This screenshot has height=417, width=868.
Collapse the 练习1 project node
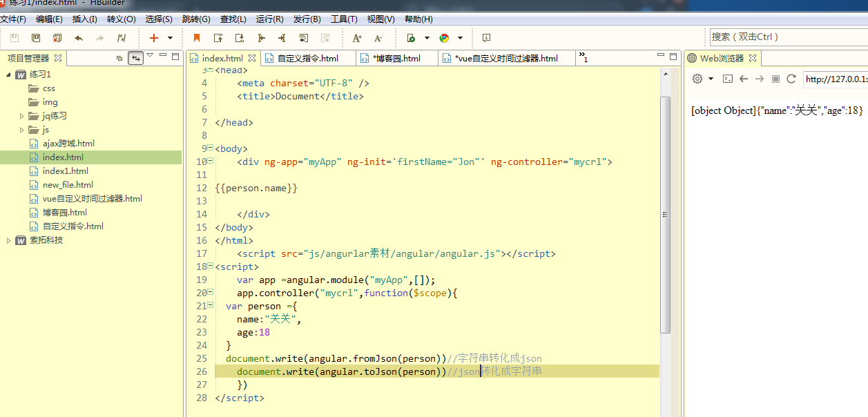tap(8, 75)
